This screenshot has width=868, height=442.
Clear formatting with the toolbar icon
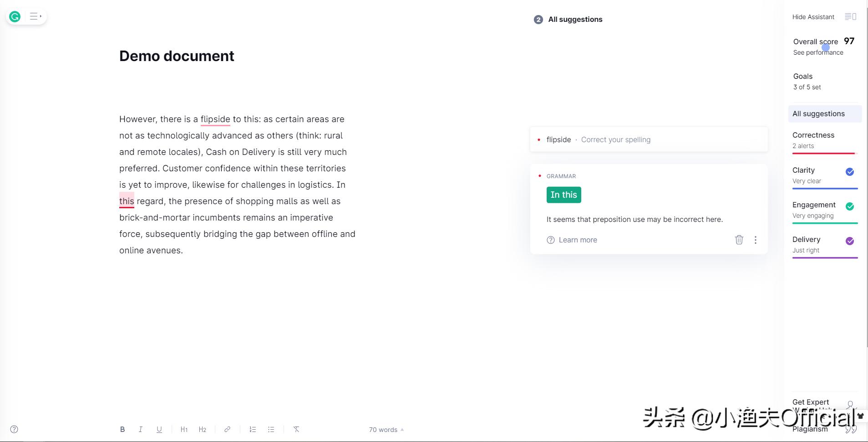pyautogui.click(x=296, y=429)
